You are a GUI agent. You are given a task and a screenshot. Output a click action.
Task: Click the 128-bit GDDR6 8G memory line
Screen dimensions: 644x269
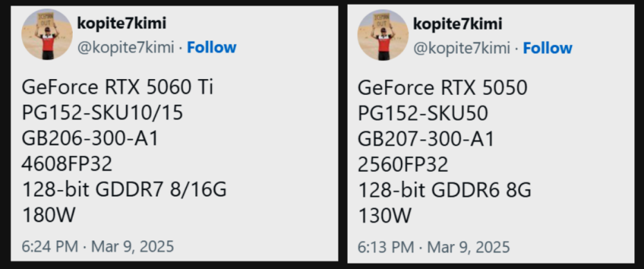pyautogui.click(x=445, y=190)
